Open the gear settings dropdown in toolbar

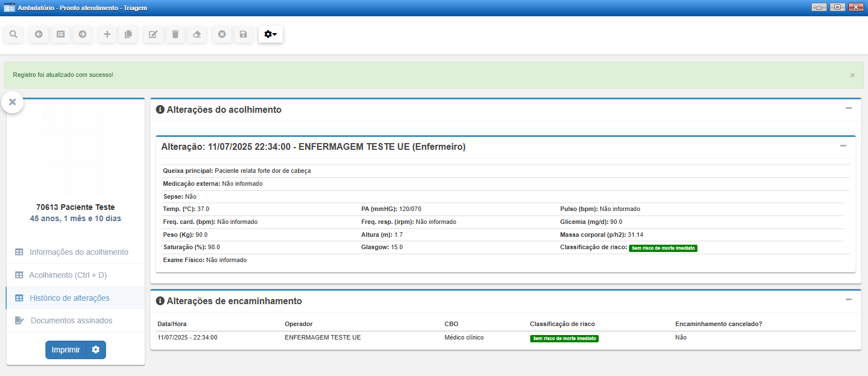coord(270,34)
